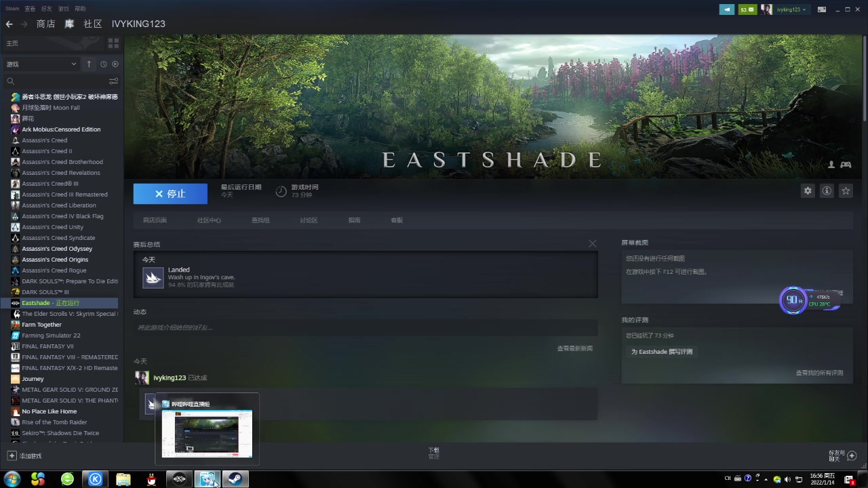
Task: Open the 社区 tab
Action: [x=92, y=24]
